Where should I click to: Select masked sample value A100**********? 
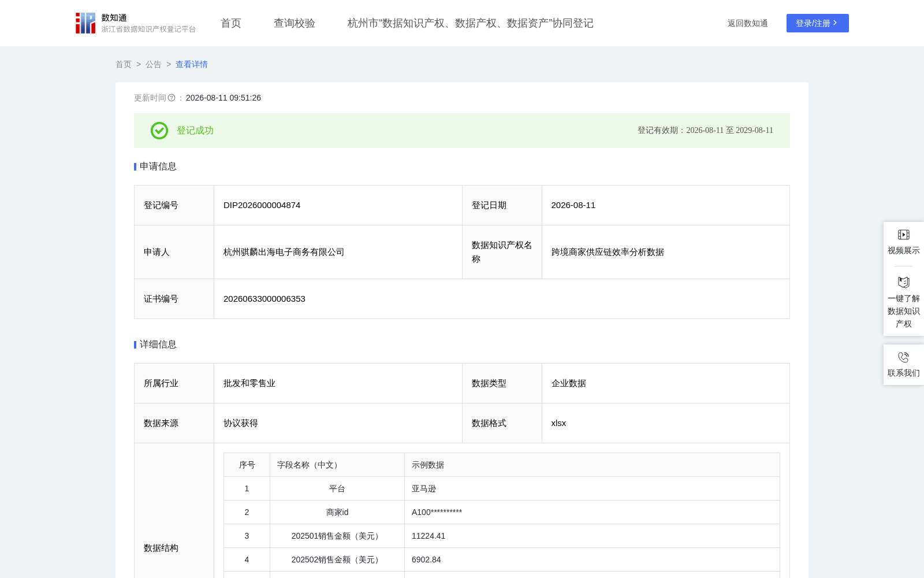(x=437, y=512)
